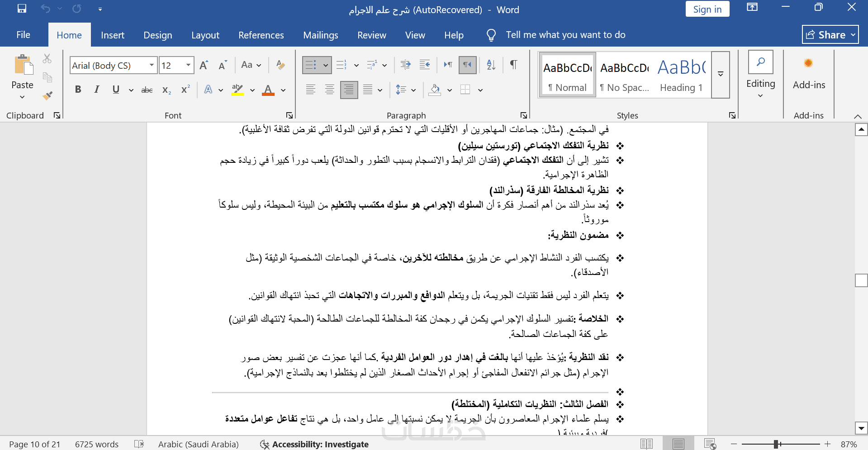Viewport: 868px width, 450px height.
Task: Toggle Underline formatting
Action: tap(116, 90)
